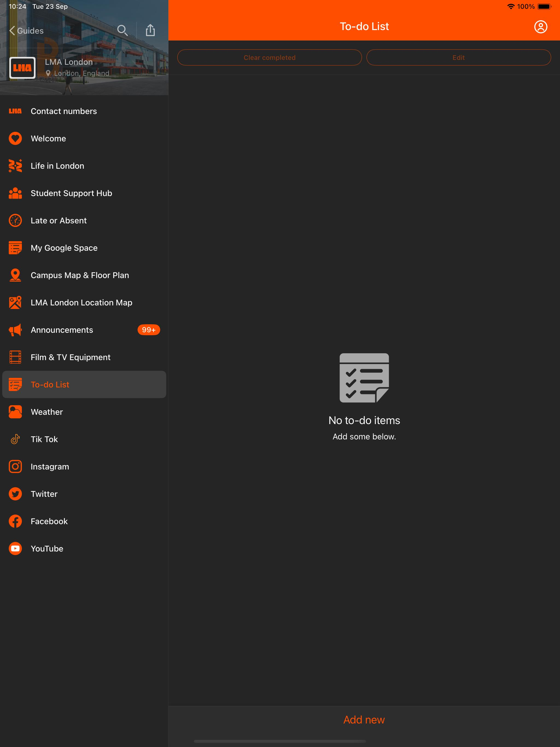Open Instagram link
Viewport: 560px width, 747px height.
click(84, 467)
